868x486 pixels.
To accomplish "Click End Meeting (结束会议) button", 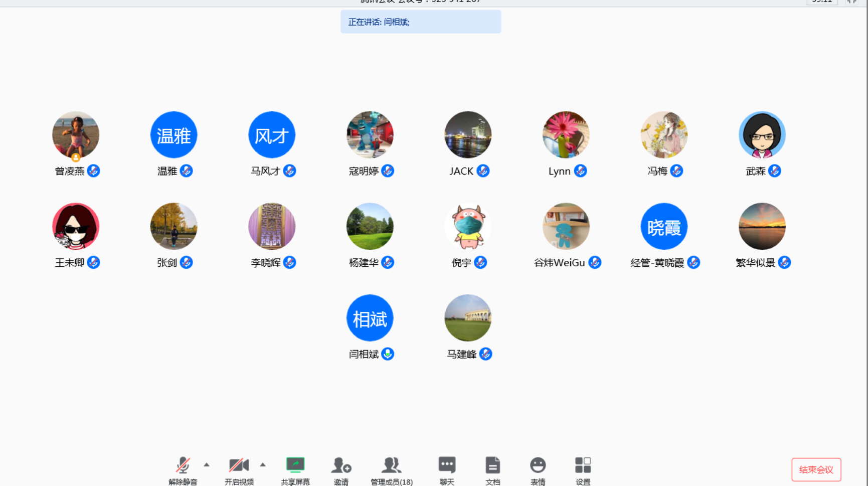I will click(816, 469).
